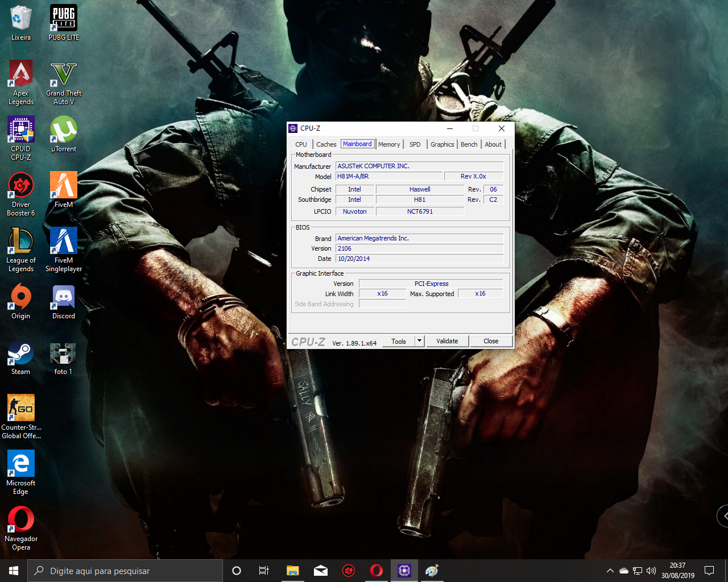728x582 pixels.
Task: Click the BIOS version '2106' value
Action: point(420,248)
